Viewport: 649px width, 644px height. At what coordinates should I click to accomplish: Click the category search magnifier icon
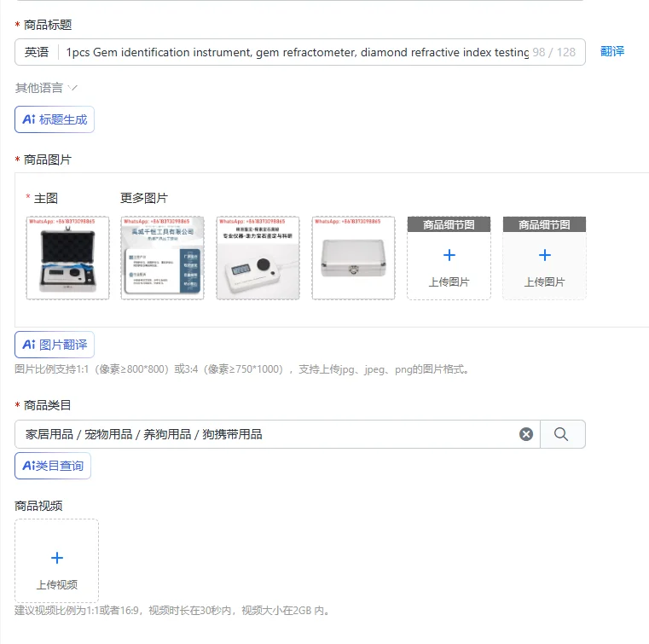pyautogui.click(x=562, y=434)
